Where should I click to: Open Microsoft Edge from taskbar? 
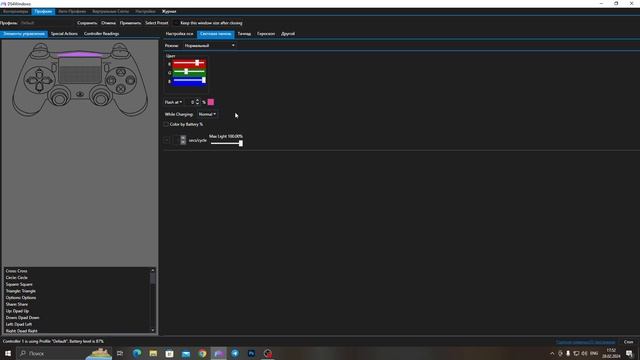137,353
